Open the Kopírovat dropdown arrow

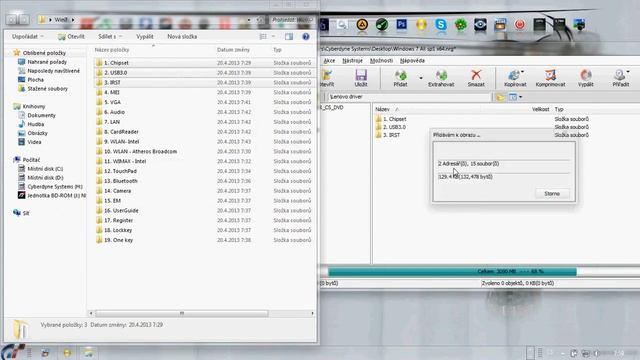tap(523, 72)
